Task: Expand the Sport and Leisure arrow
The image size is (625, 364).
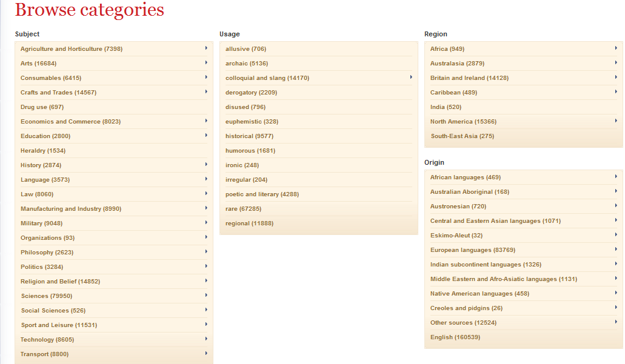Action: pyautogui.click(x=206, y=324)
